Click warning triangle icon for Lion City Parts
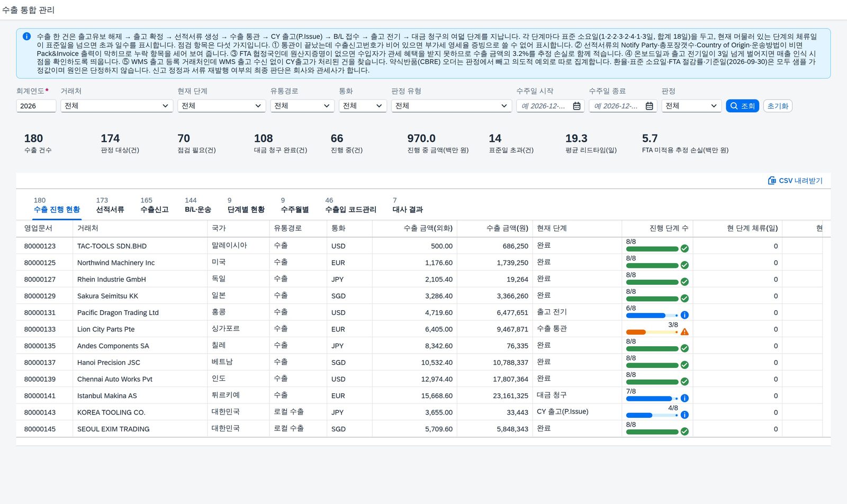The image size is (847, 504). (684, 332)
